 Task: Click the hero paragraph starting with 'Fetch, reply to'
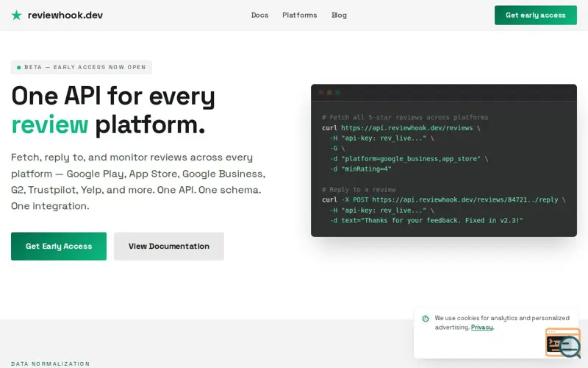coord(138,181)
